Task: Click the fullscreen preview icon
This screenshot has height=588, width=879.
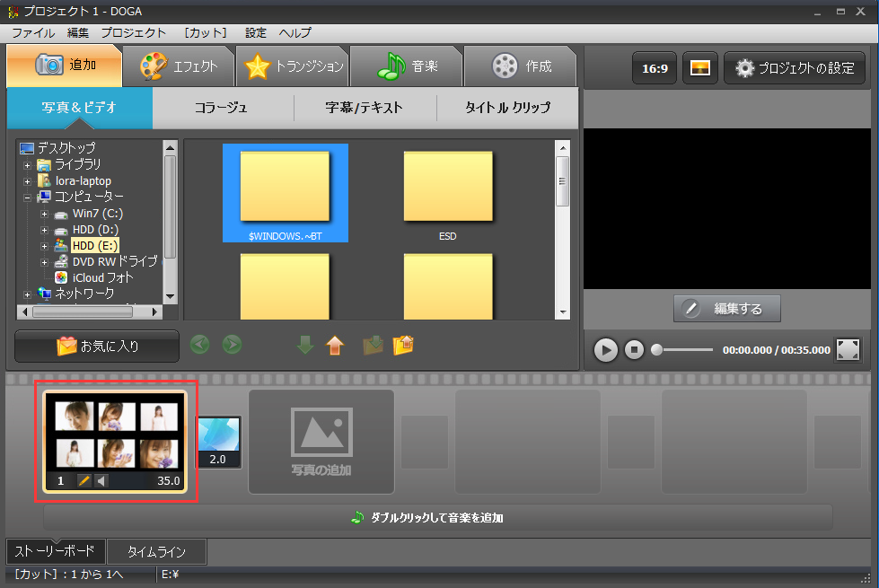Action: pos(848,350)
